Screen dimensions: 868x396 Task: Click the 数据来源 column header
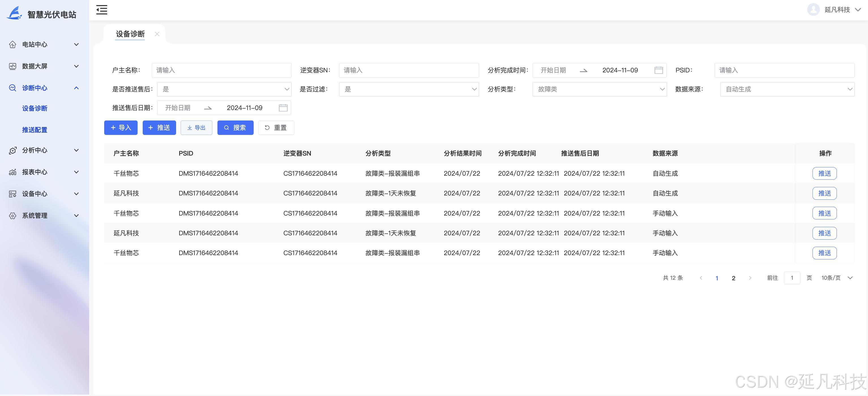pos(665,154)
